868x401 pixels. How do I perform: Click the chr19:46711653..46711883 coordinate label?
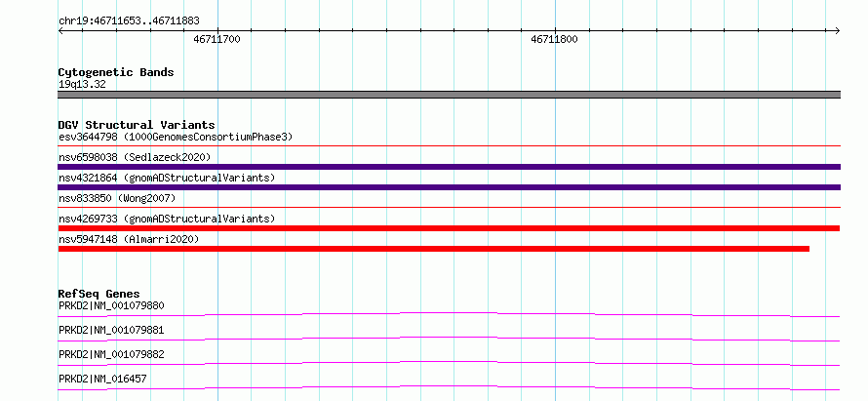tap(129, 21)
